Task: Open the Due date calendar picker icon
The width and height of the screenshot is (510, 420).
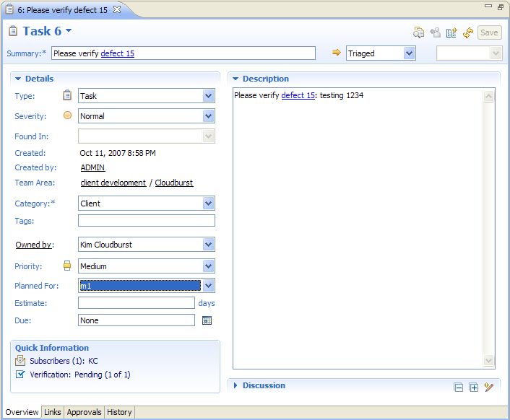Action: tap(207, 320)
